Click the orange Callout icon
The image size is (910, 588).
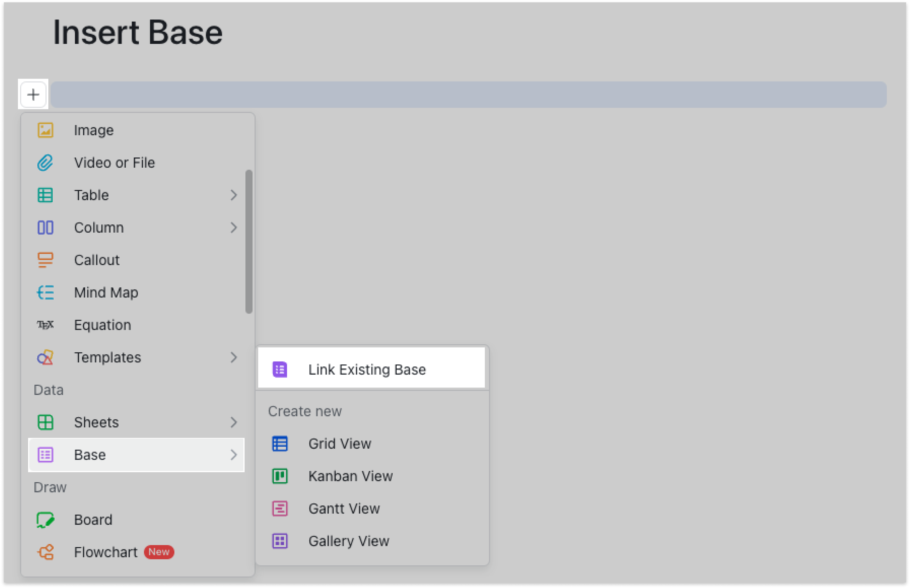(x=45, y=260)
